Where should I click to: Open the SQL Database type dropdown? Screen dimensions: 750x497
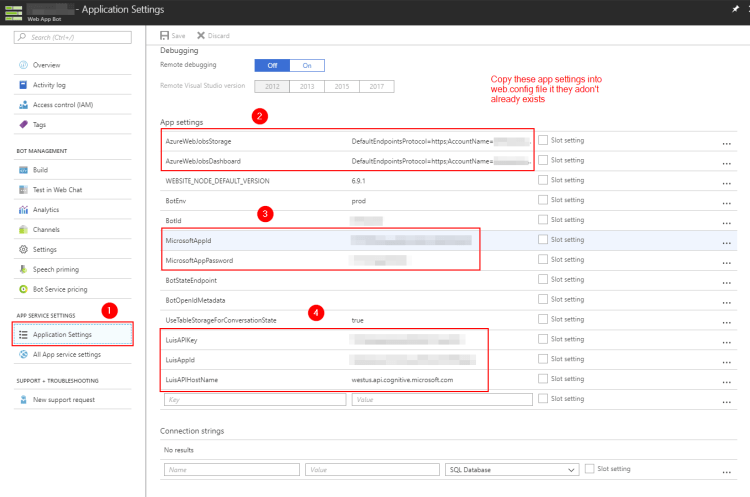(x=514, y=469)
